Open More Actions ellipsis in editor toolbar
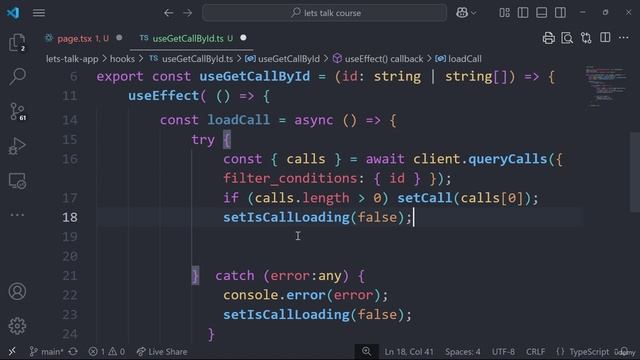The width and height of the screenshot is (640, 360). click(624, 38)
